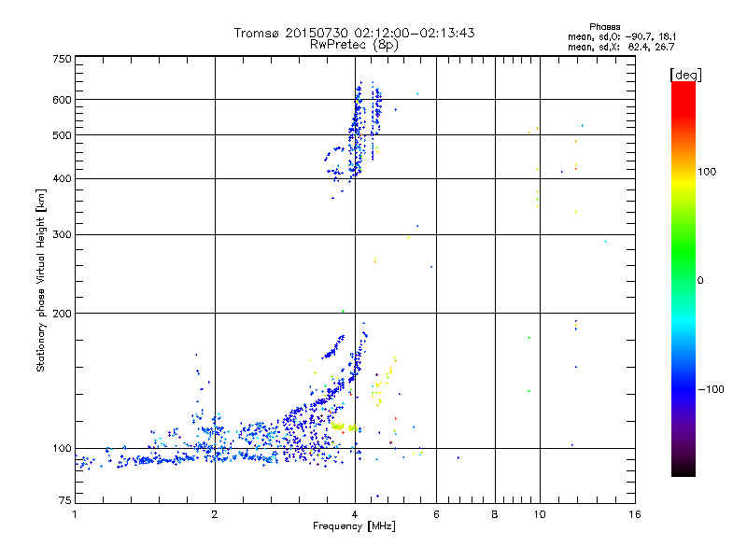747x560 pixels.
Task: Click the 'Stationary phase Virtual Height [km]' axis label
Action: 40,281
